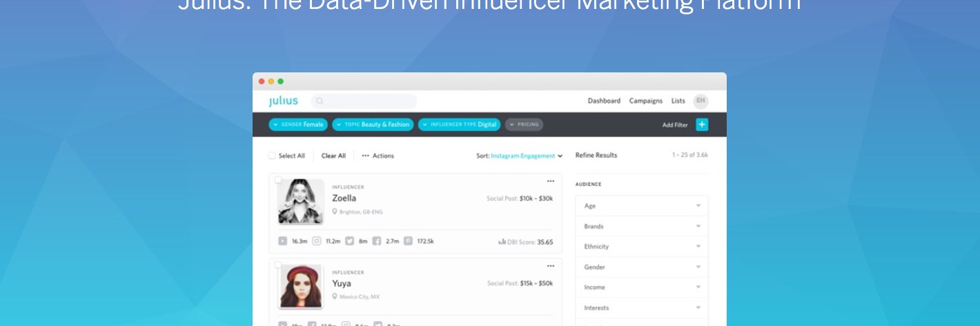The image size is (980, 326).
Task: Click Zoella's Social Post price $10k - $30k
Action: [x=536, y=198]
